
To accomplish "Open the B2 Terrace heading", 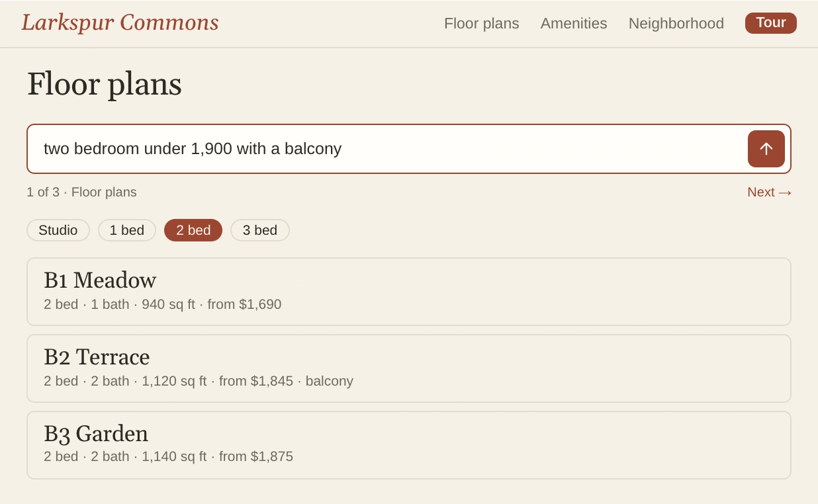I will pos(97,357).
